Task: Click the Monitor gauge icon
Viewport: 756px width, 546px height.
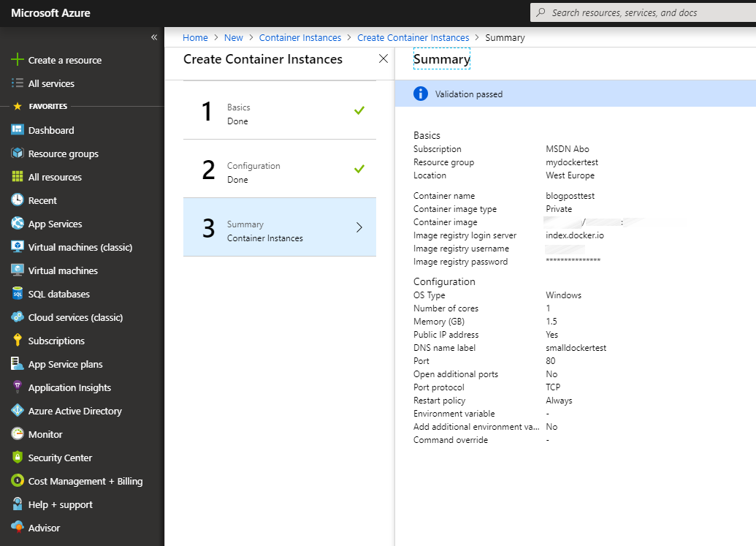Action: pos(18,433)
